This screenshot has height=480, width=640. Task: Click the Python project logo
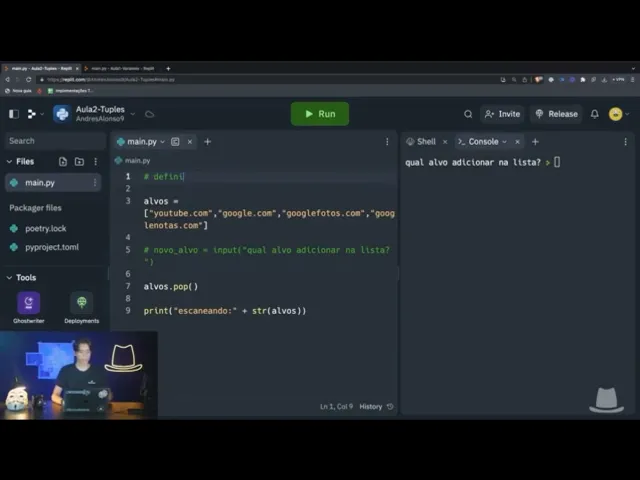point(62,114)
